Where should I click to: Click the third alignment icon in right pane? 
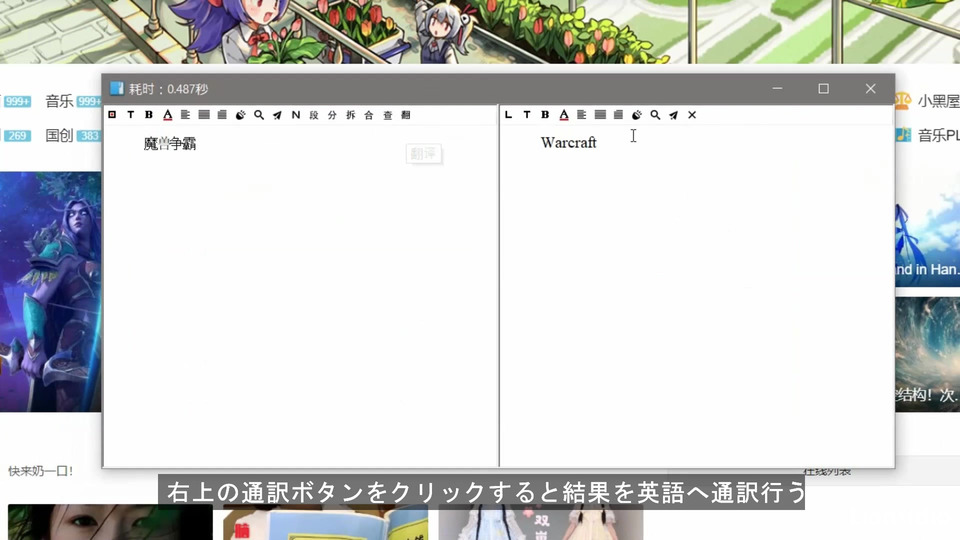pyautogui.click(x=618, y=114)
